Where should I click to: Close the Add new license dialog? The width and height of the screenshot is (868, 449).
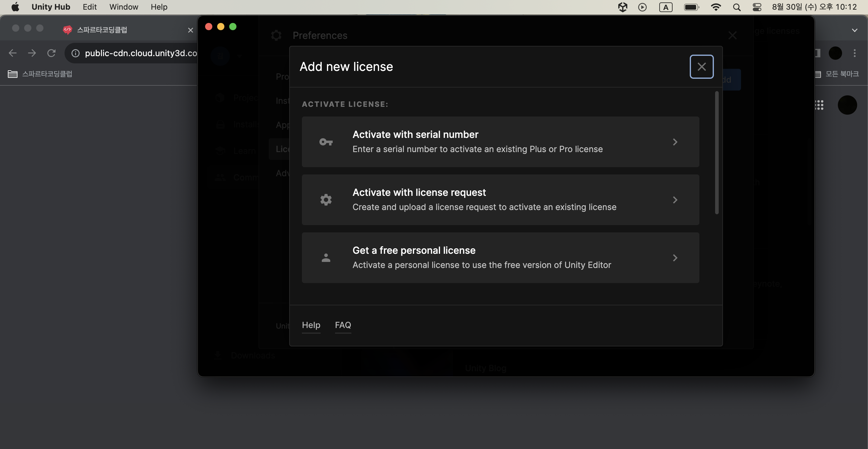701,66
